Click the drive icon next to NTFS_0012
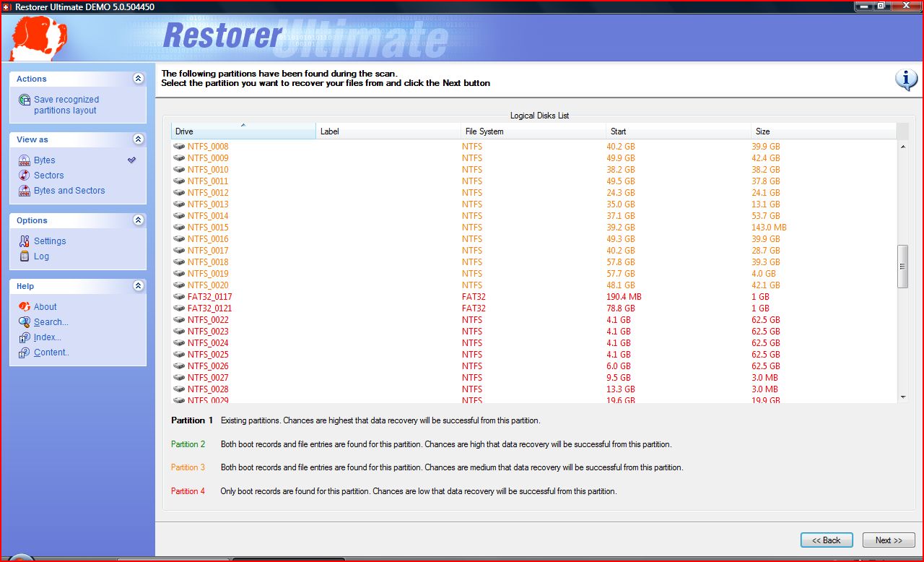 [180, 193]
